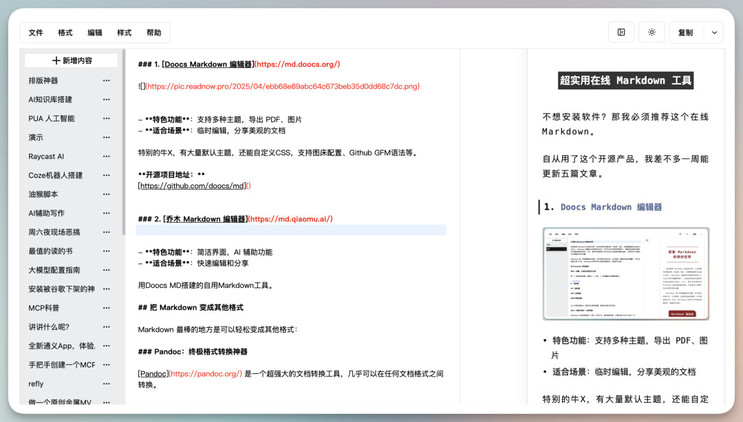Open the three-dot menu for refly

pyautogui.click(x=106, y=384)
